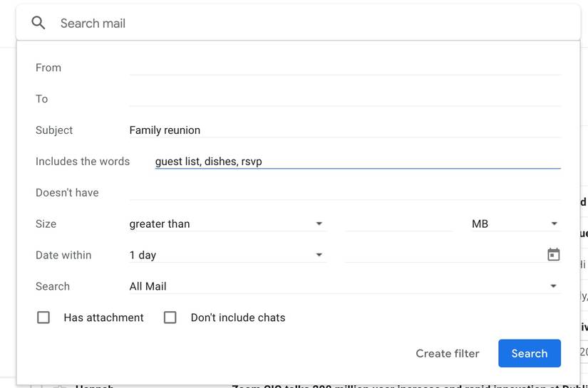This screenshot has width=588, height=388.
Task: Open the date picker calendar icon
Action: click(x=553, y=255)
